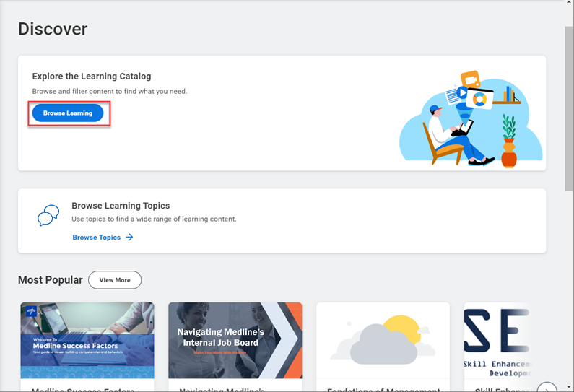Click the blue play button icon in illustration
Viewport: 574px width, 392px height.
tap(461, 92)
